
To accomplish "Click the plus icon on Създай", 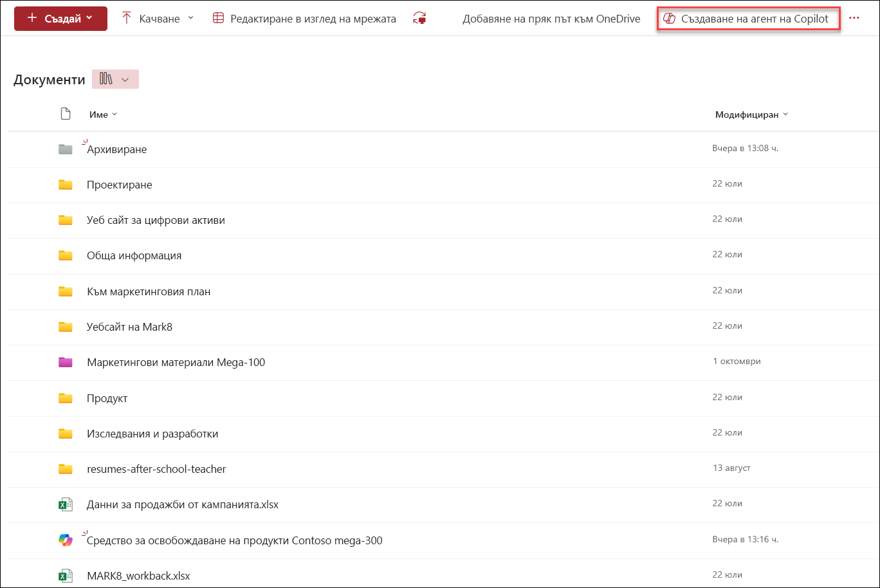I will pyautogui.click(x=32, y=18).
